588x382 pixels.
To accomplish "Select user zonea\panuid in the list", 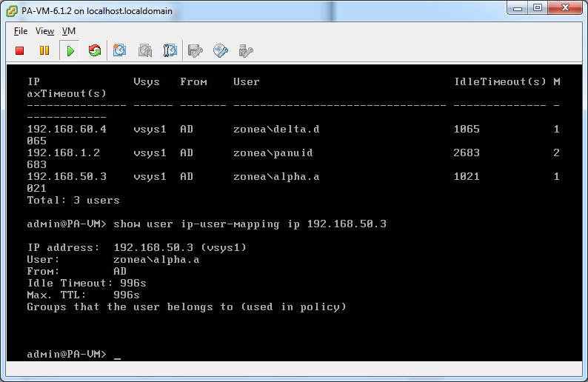I will 273,153.
